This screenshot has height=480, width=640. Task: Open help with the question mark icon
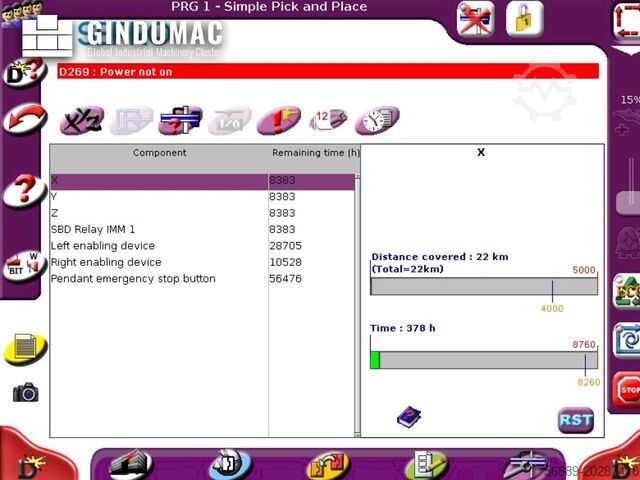tap(24, 190)
